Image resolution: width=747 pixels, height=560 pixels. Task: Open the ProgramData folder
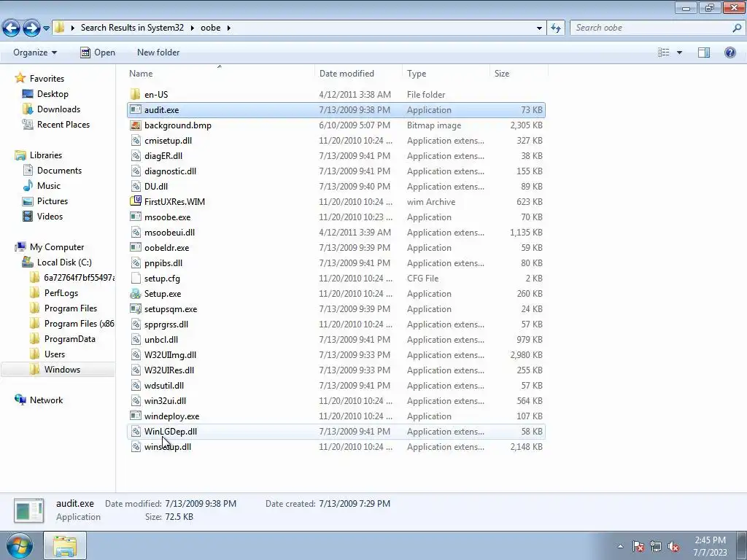69,339
